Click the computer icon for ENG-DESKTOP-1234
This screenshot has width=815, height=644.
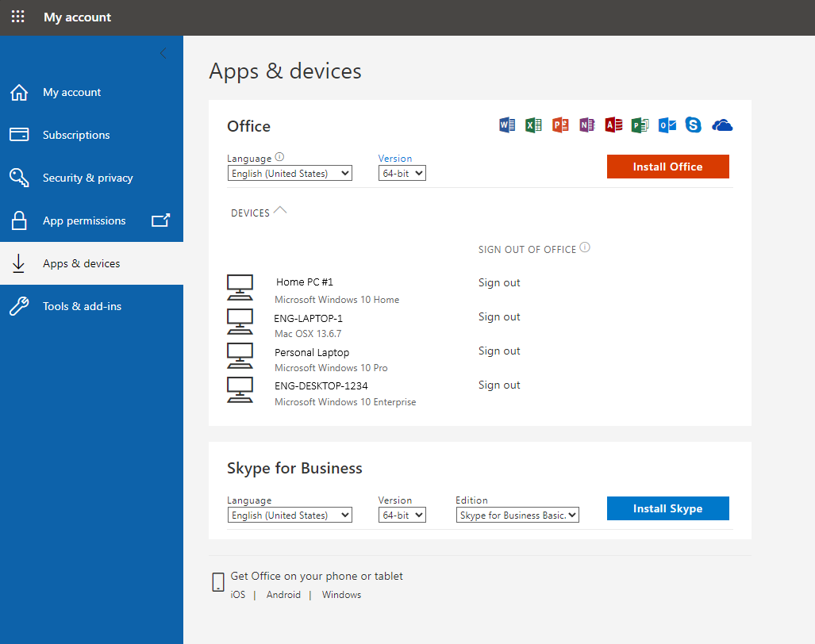[x=240, y=390]
